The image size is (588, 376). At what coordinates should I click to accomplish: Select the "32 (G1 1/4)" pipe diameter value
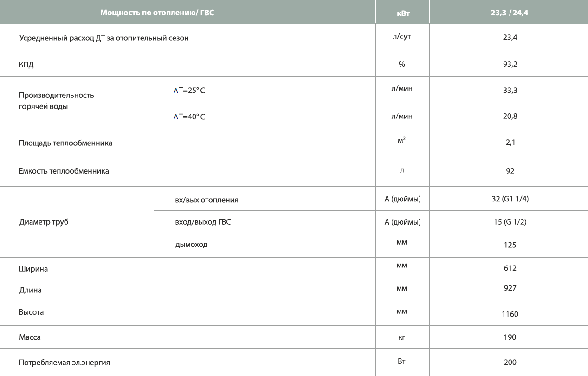coord(510,199)
